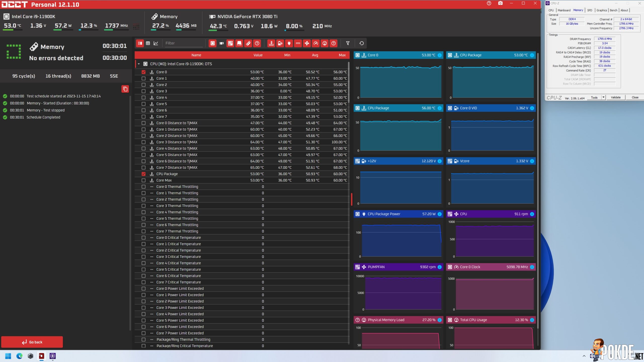Toggle the voltage sensor filter
Image resolution: width=644 pixels, height=362 pixels.
click(280, 43)
